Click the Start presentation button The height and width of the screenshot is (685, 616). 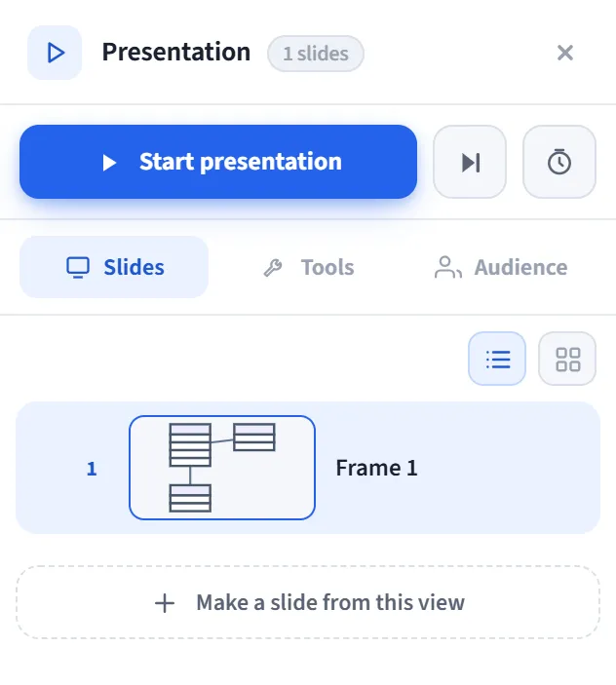tap(218, 162)
